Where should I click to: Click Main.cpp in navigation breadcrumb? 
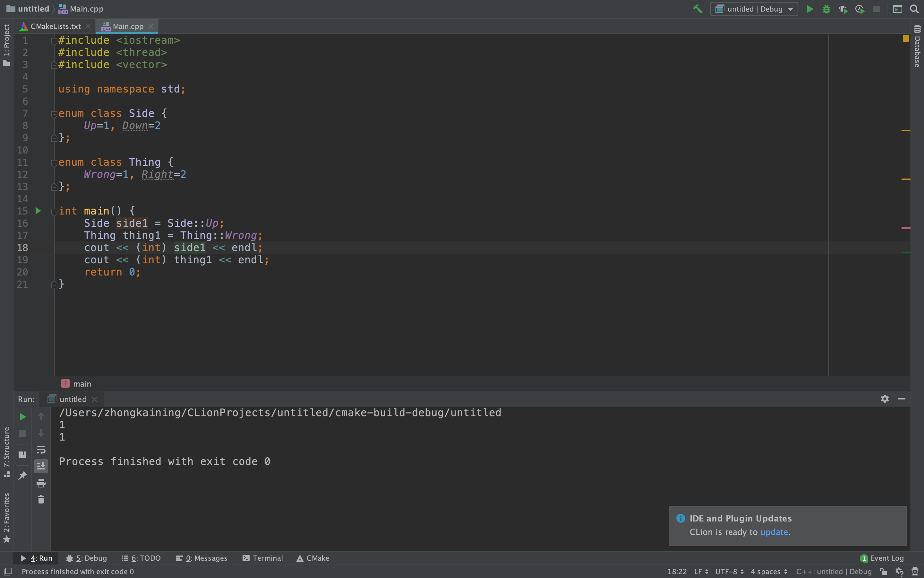pyautogui.click(x=81, y=9)
